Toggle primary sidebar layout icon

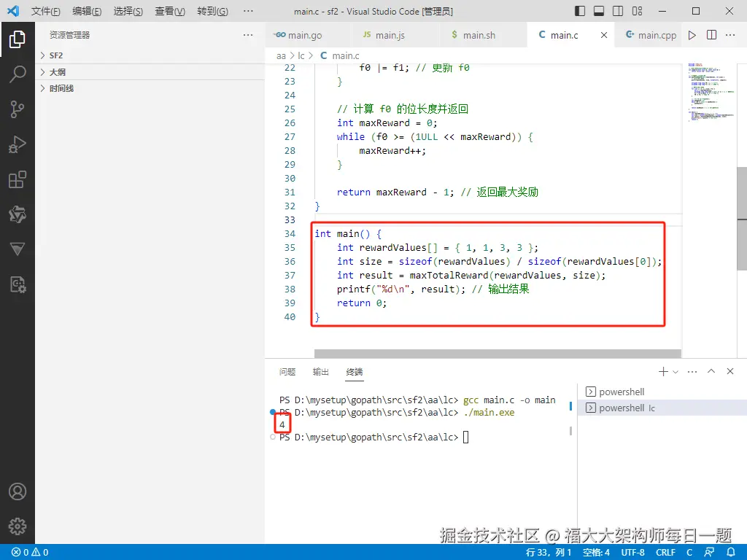coord(580,11)
